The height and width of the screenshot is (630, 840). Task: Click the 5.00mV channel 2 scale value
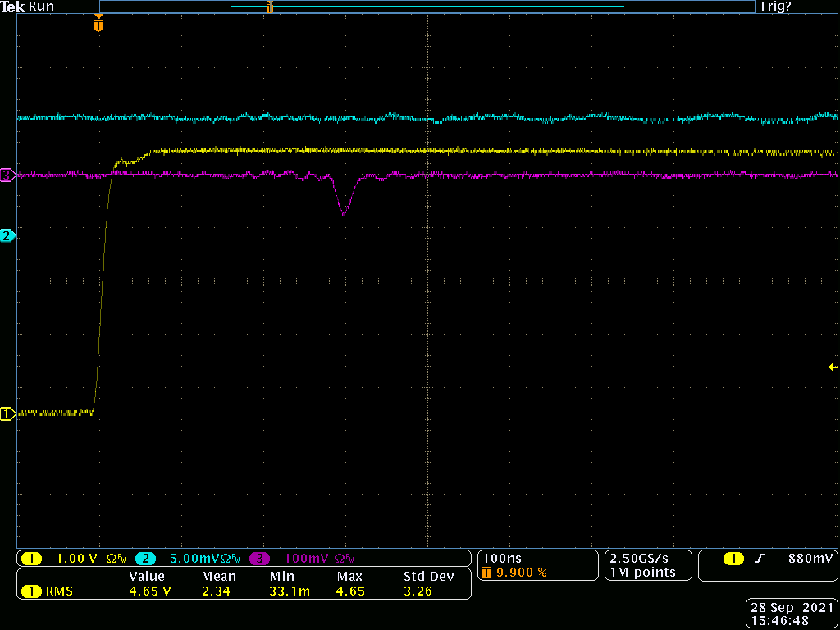(x=197, y=559)
